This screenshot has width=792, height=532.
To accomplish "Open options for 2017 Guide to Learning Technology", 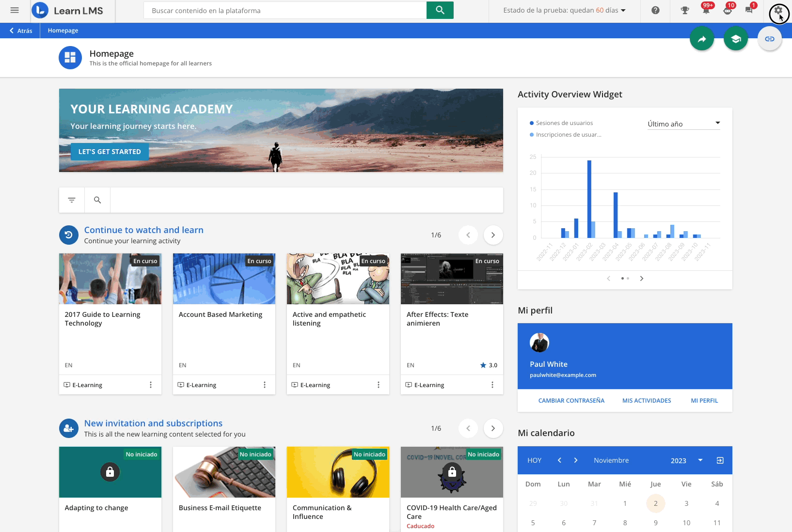I will click(x=151, y=385).
